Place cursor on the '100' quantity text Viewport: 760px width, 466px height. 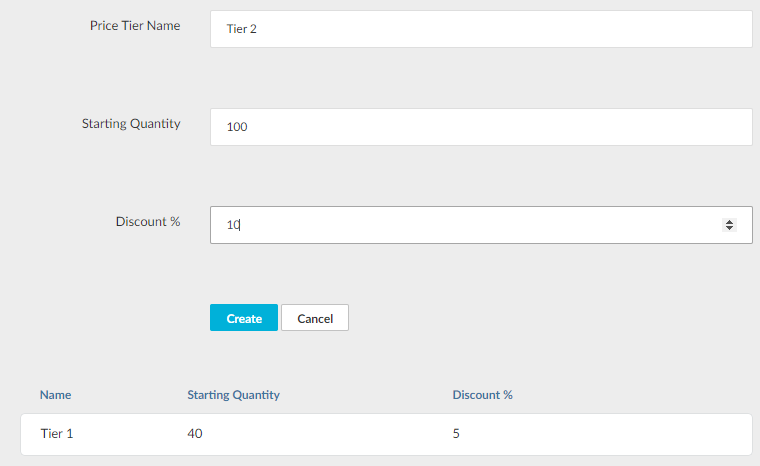237,127
